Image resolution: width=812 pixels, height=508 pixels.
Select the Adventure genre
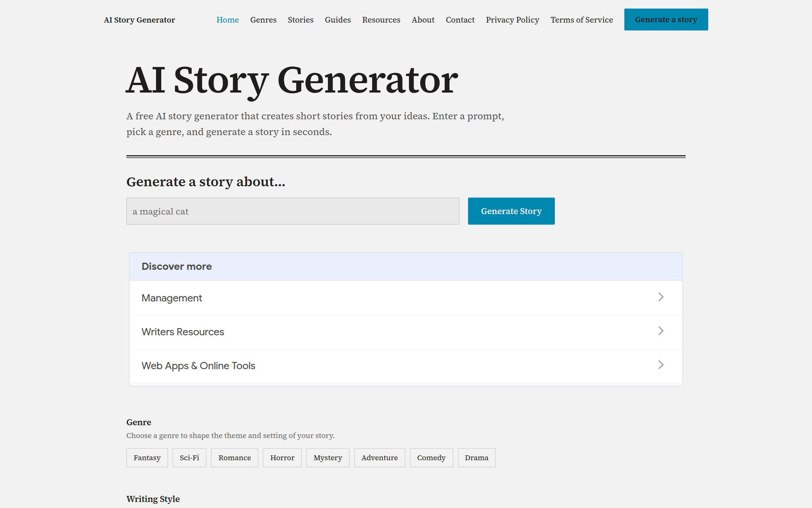point(379,458)
